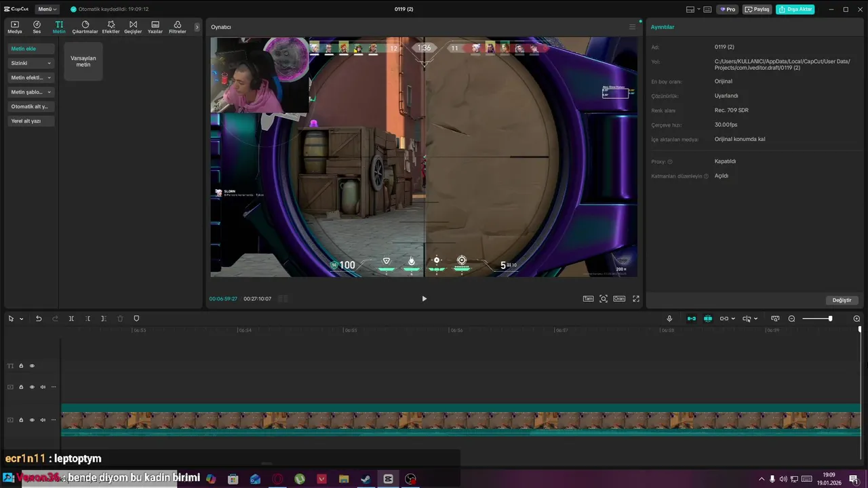Click the Değiştir button
Viewport: 868px width, 488px height.
(842, 300)
